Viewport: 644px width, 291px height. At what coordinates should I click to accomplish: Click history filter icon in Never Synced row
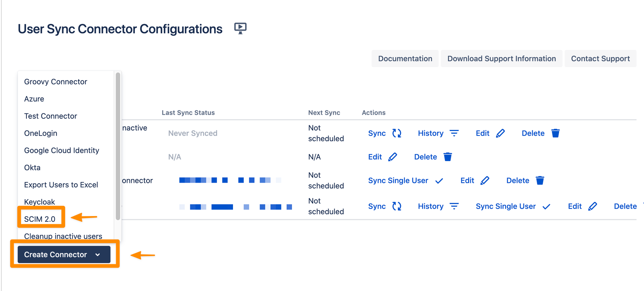tap(454, 133)
